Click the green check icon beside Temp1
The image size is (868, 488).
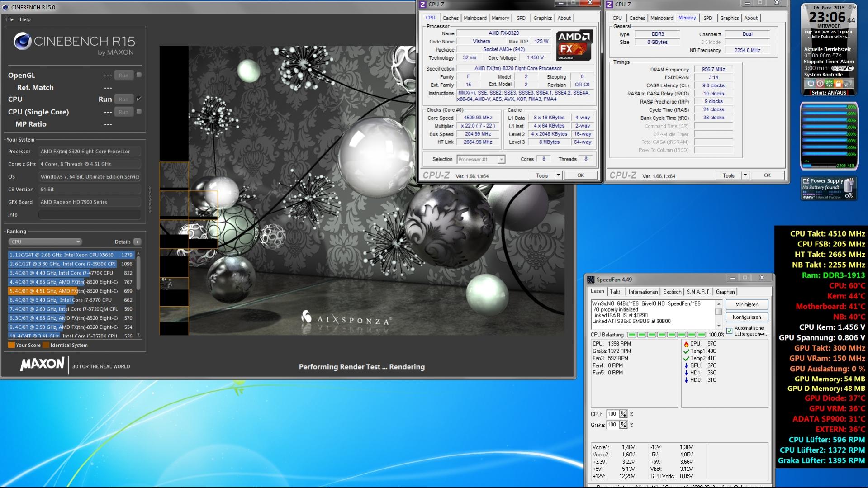[686, 351]
